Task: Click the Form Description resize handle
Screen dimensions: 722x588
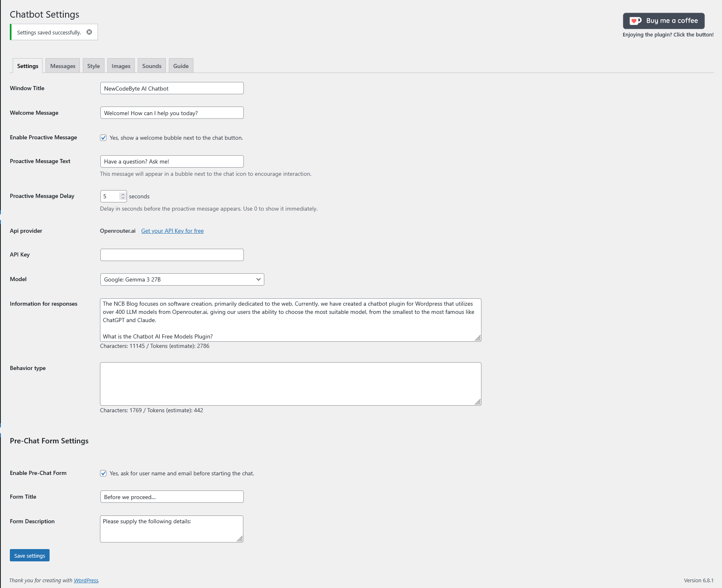Action: tap(240, 539)
